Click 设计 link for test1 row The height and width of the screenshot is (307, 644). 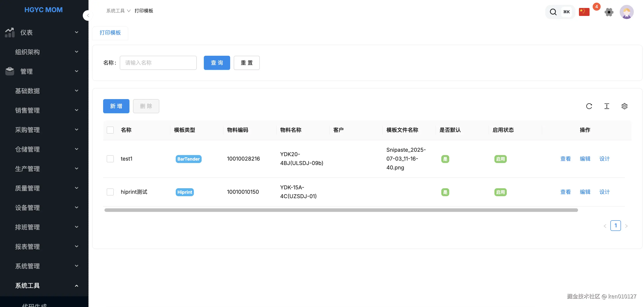[x=604, y=159]
